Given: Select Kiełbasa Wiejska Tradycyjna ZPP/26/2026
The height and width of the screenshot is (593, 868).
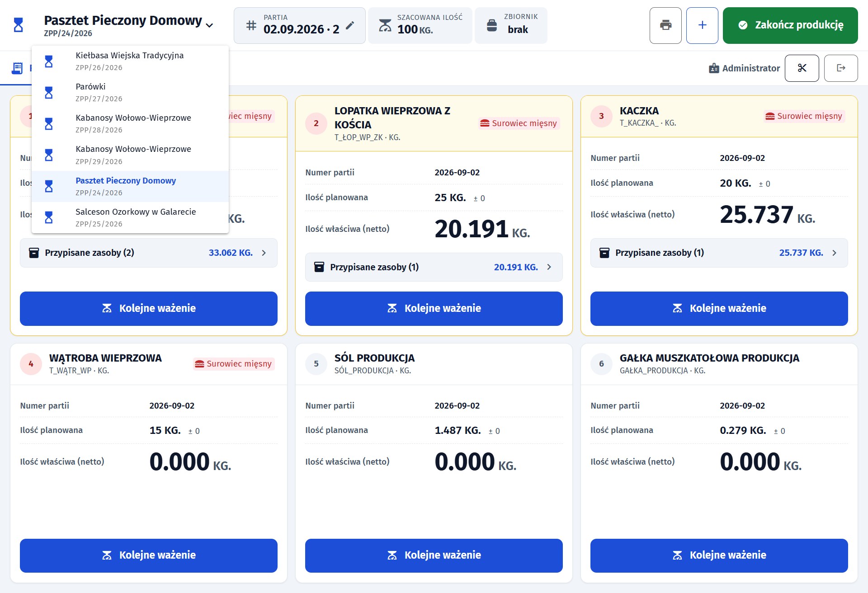Looking at the screenshot, I should point(130,61).
